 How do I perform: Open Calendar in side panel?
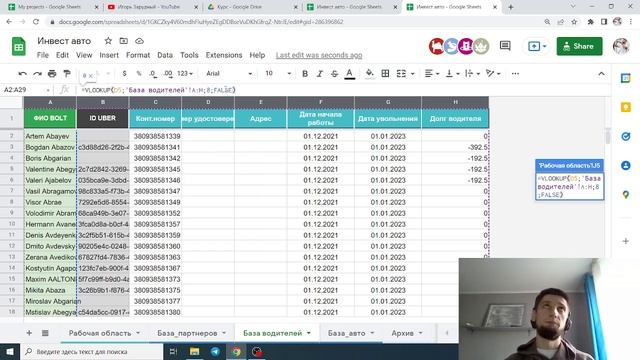626,78
